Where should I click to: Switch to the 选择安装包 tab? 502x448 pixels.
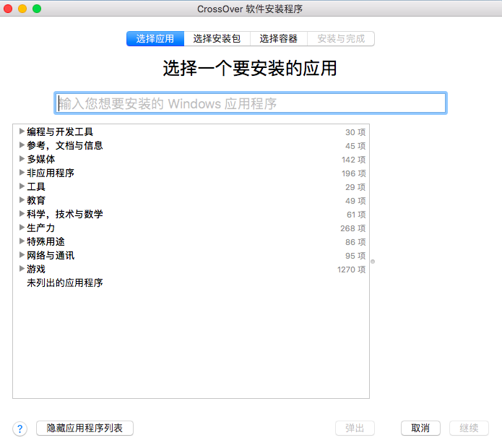point(217,39)
